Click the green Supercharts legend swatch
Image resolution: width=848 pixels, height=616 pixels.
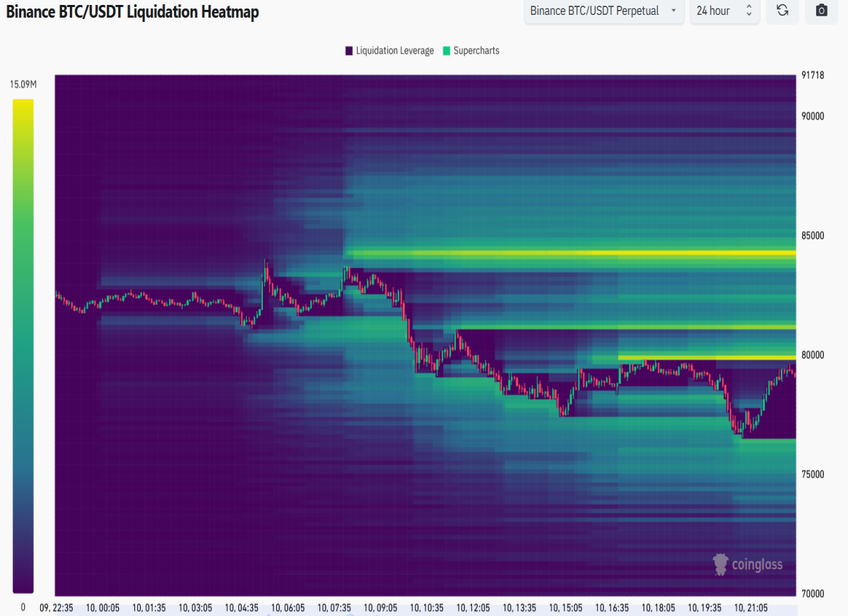tap(447, 51)
